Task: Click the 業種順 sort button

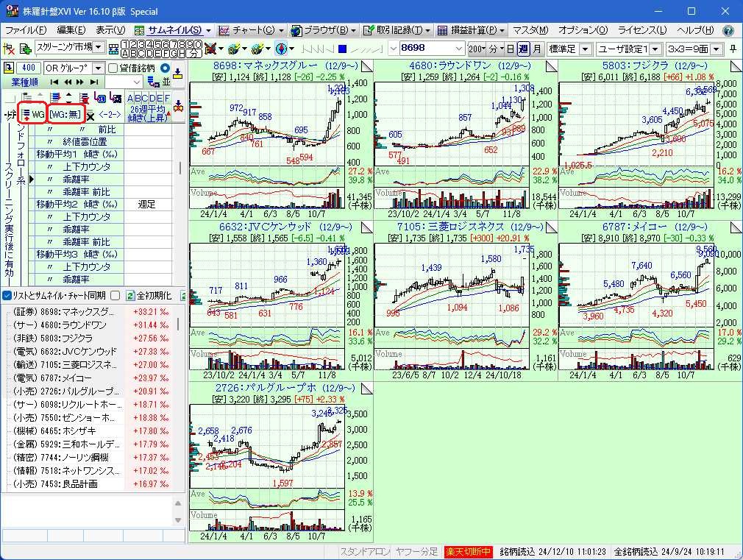Action: point(24,82)
